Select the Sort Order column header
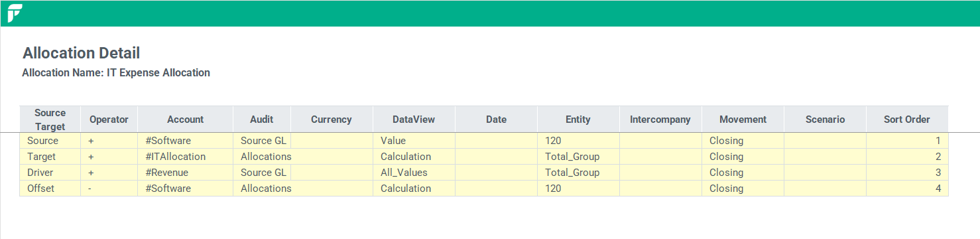The height and width of the screenshot is (239, 980). [x=906, y=119]
